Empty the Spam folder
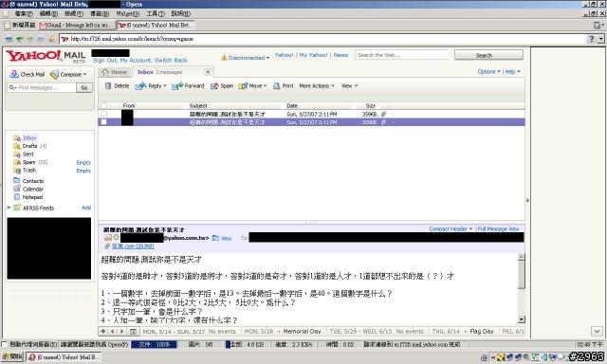The image size is (607, 364). pos(83,162)
